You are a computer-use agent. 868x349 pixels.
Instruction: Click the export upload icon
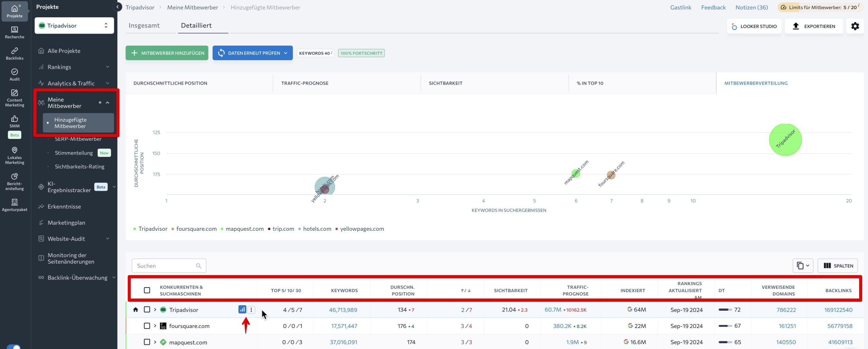(796, 26)
